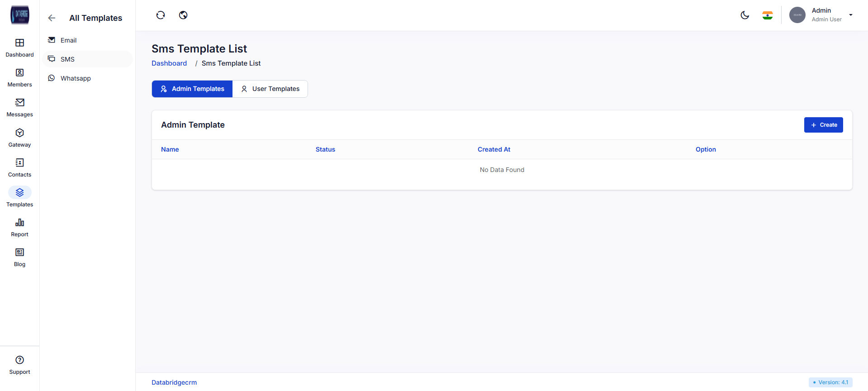Click the refresh/sync icon in top bar
Image resolution: width=868 pixels, height=391 pixels.
pyautogui.click(x=161, y=15)
